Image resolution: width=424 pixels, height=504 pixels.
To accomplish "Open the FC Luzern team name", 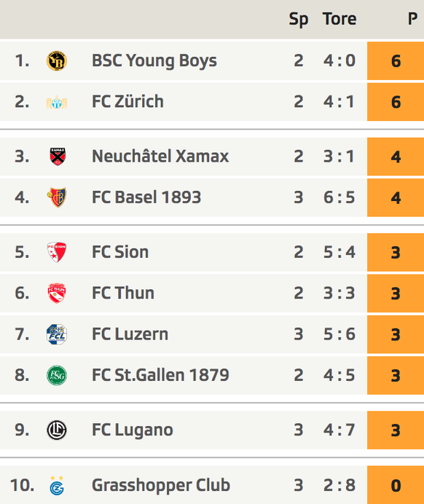I will click(x=130, y=334).
